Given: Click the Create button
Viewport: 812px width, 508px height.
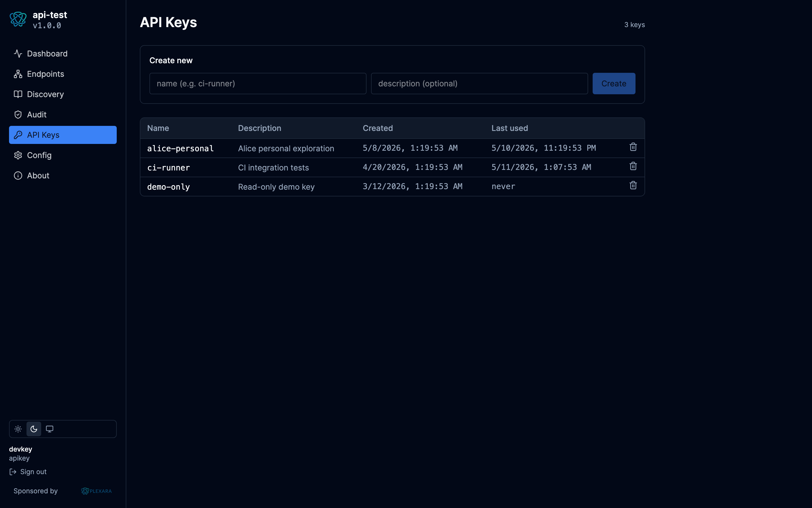Looking at the screenshot, I should click(x=614, y=84).
